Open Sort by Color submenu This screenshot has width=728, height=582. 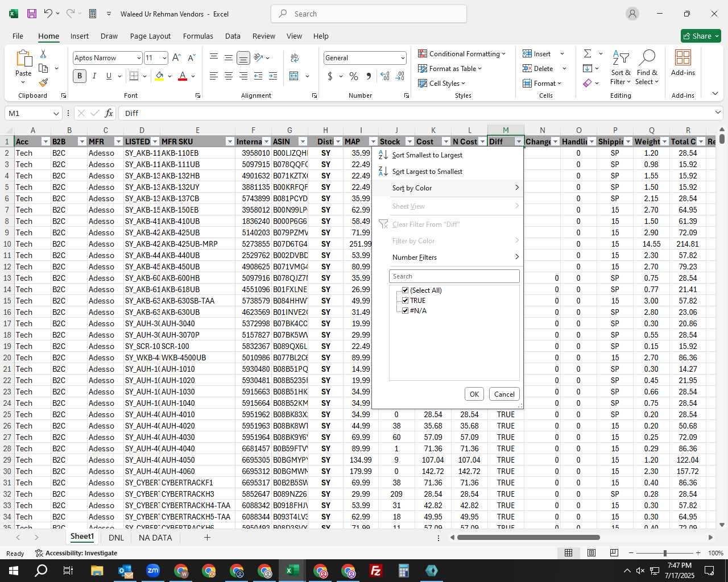pyautogui.click(x=447, y=188)
